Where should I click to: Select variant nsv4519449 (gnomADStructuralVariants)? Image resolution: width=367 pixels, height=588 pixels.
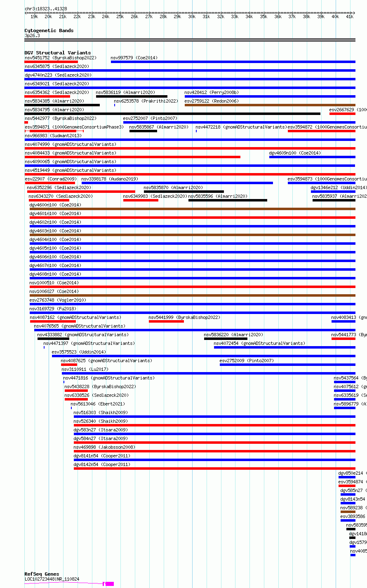click(190, 174)
